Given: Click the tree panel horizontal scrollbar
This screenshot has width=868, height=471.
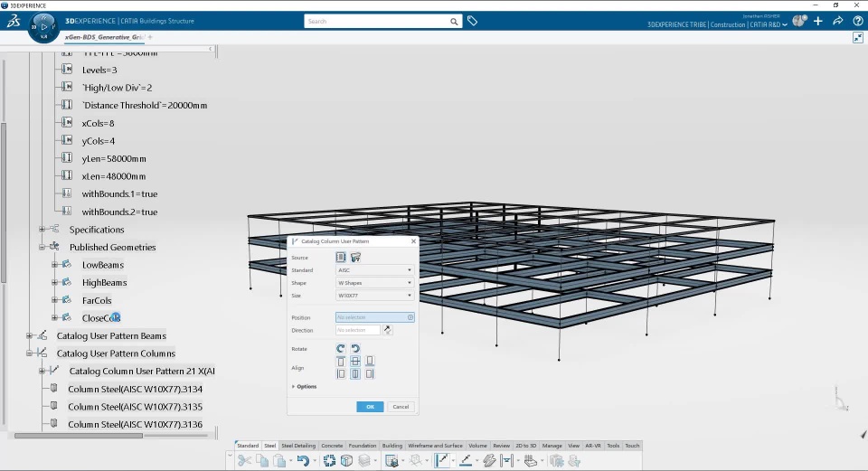Looking at the screenshot, I should point(78,436).
